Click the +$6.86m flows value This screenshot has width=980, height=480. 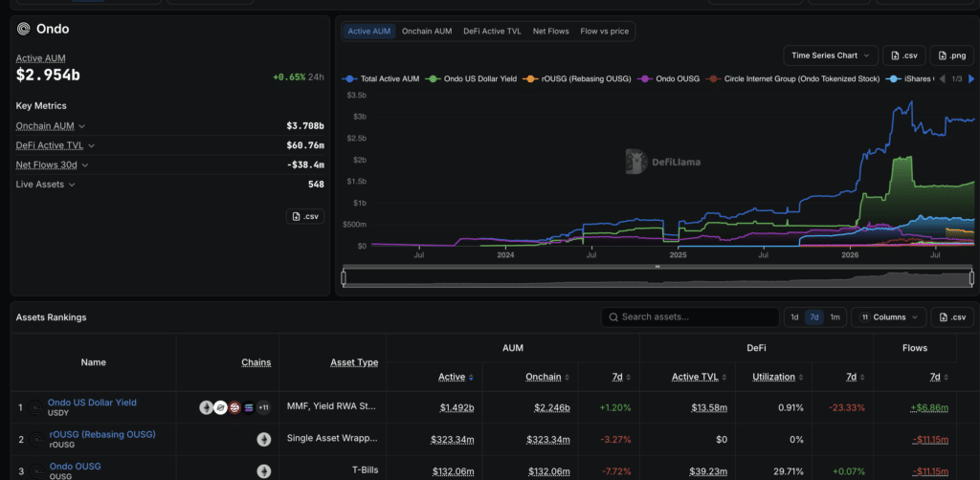click(x=929, y=407)
